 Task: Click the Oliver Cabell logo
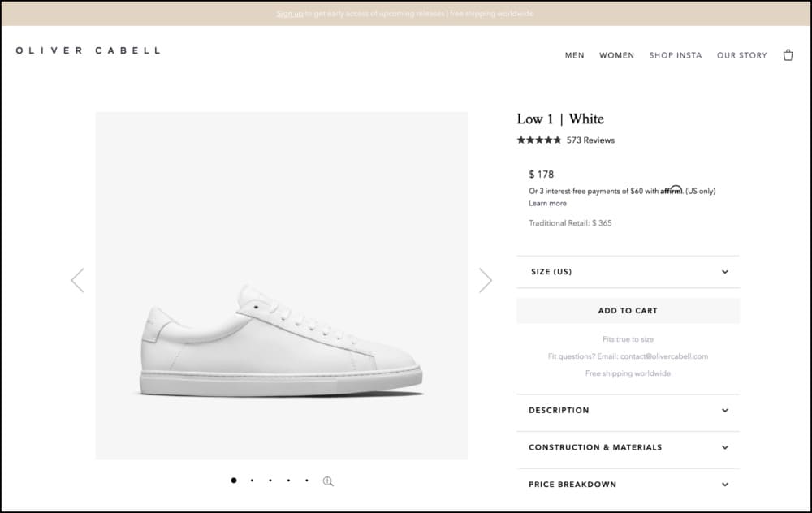coord(88,50)
